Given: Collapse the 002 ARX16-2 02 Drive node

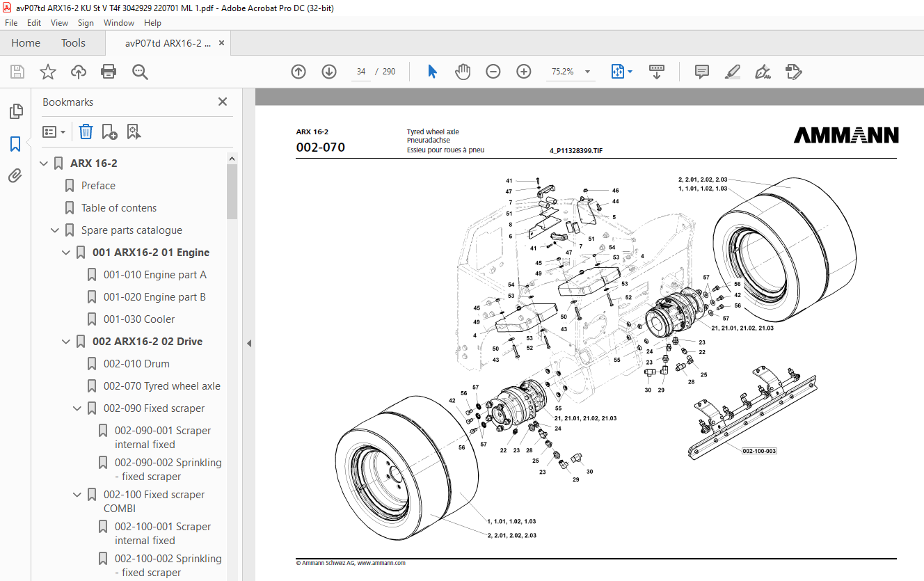Looking at the screenshot, I should point(67,342).
